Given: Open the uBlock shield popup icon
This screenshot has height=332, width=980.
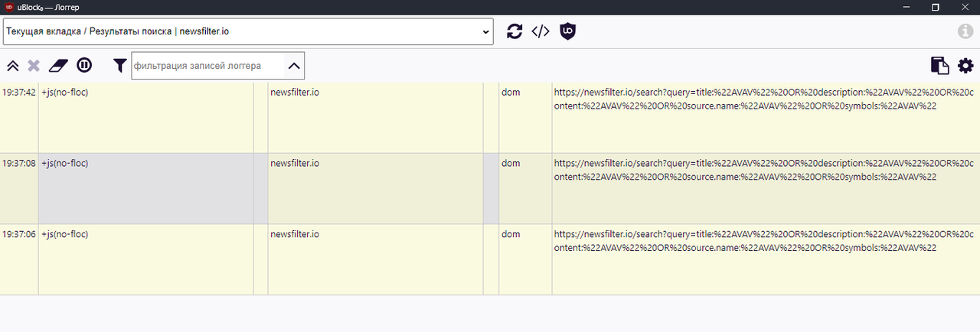Looking at the screenshot, I should coord(567,31).
